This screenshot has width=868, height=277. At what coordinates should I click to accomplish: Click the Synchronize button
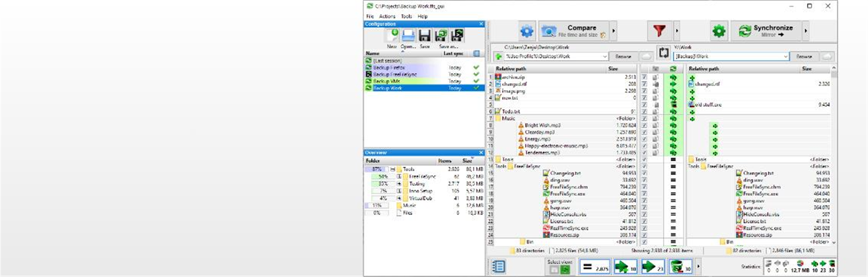coord(766,31)
